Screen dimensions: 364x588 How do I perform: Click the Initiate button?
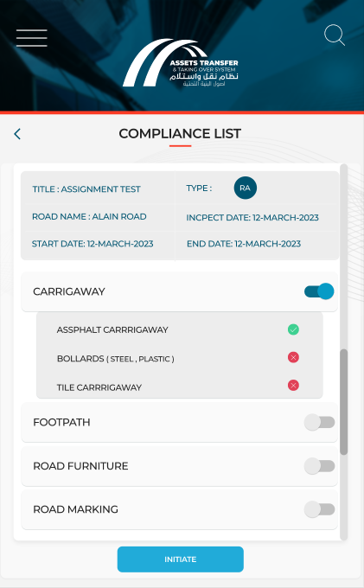[181, 559]
